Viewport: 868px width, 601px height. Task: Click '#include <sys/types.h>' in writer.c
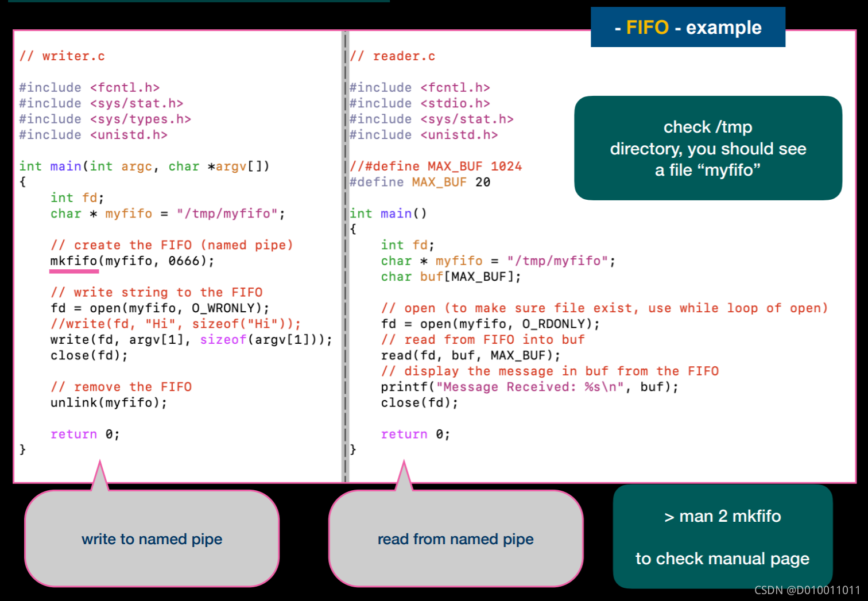105,119
